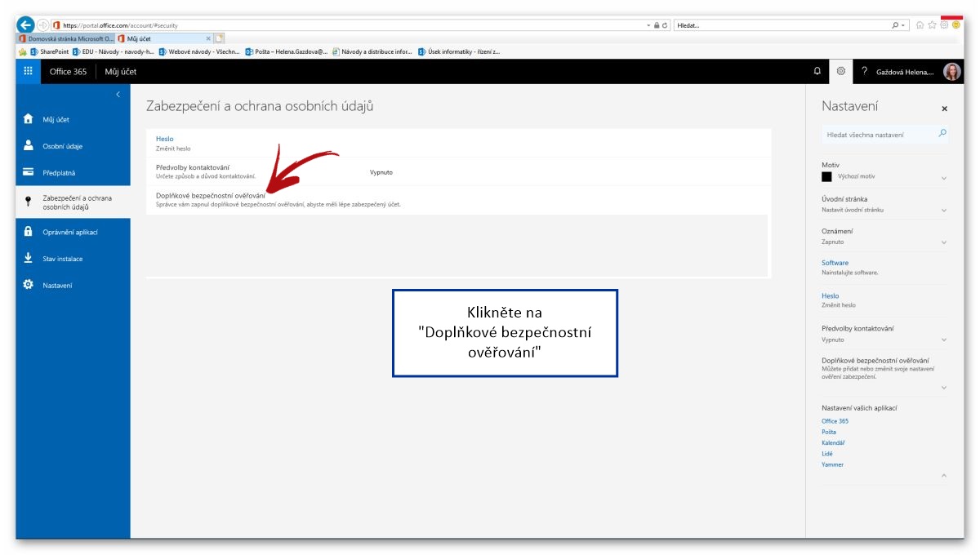Close the Nastavení panel with X
Screen dimensions: 980x555
[945, 109]
